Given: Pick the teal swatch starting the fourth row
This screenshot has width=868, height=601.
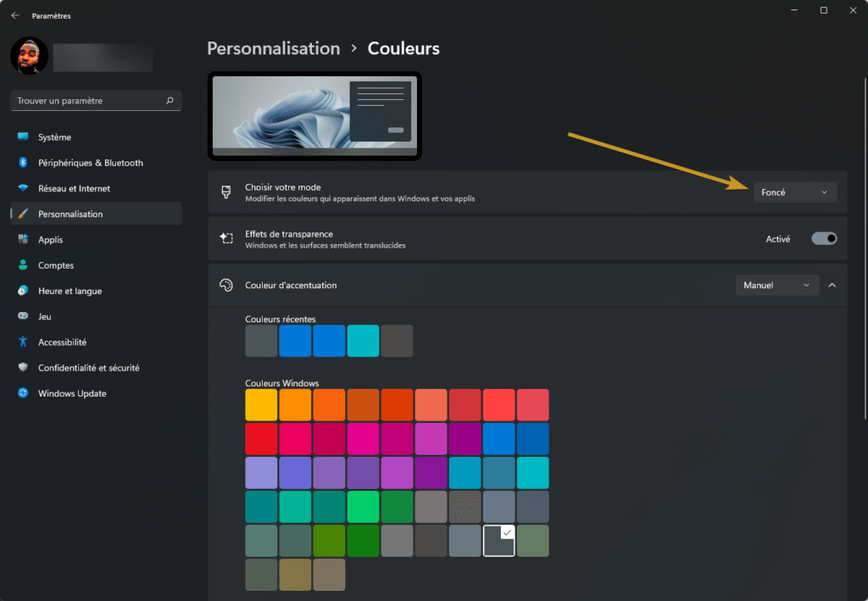Looking at the screenshot, I should [x=261, y=507].
